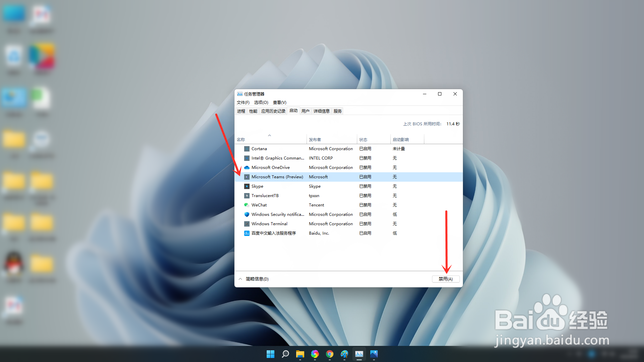Click the Tencent publisher cell
644x362 pixels.
coord(316,205)
